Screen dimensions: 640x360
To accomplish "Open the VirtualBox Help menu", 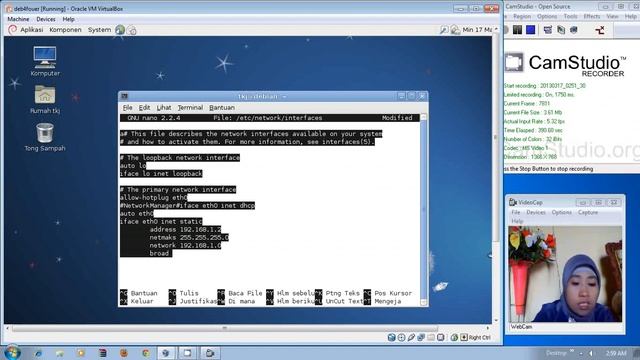I will click(68, 19).
